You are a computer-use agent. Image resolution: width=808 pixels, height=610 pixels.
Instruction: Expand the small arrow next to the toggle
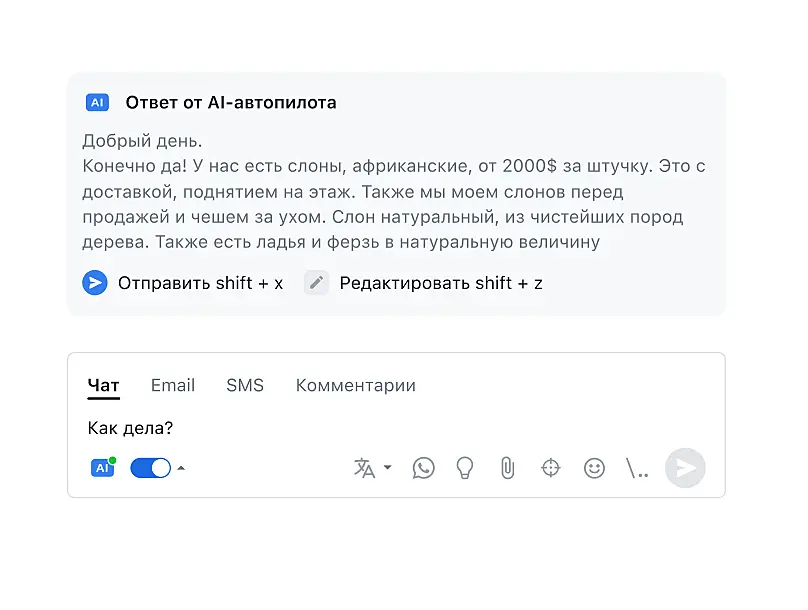coord(181,467)
